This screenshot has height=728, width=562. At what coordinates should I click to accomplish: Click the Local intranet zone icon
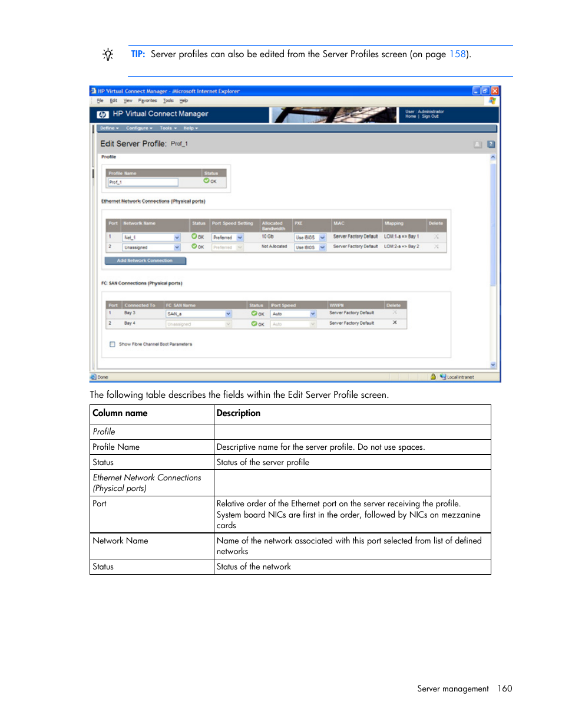tap(443, 377)
